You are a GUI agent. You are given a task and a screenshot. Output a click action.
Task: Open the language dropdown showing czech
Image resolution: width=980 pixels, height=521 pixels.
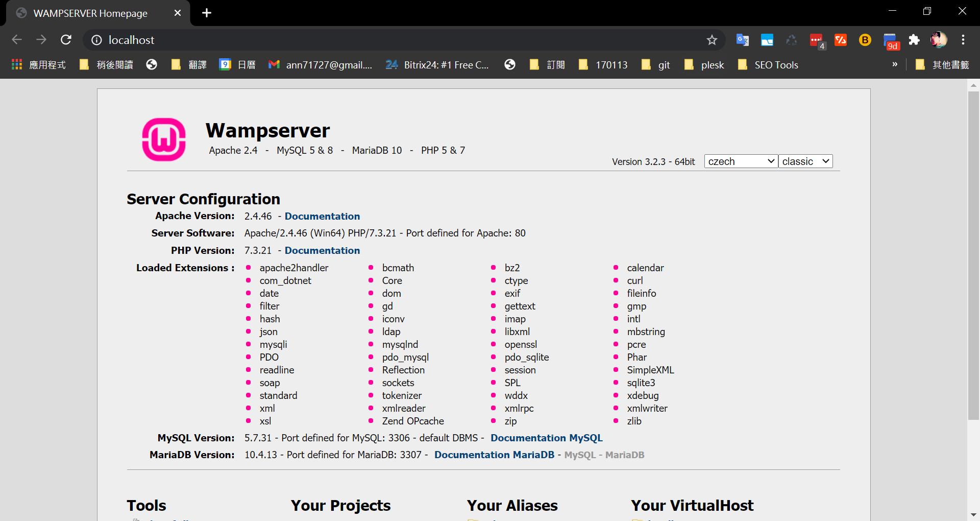[x=741, y=161]
